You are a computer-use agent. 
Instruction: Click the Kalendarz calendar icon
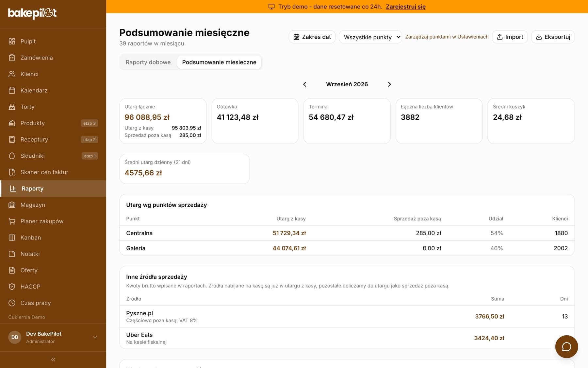point(12,90)
